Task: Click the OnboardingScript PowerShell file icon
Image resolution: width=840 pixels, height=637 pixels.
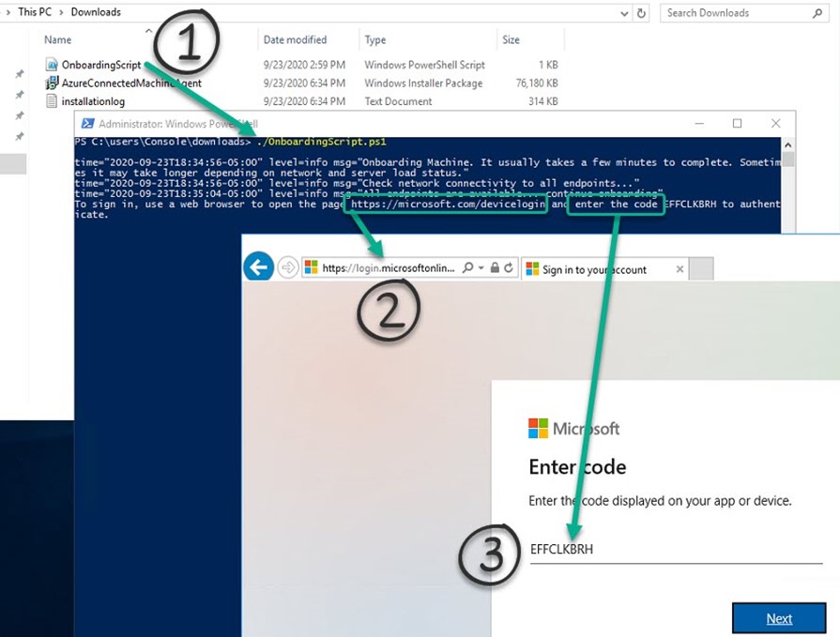Action: click(52, 65)
